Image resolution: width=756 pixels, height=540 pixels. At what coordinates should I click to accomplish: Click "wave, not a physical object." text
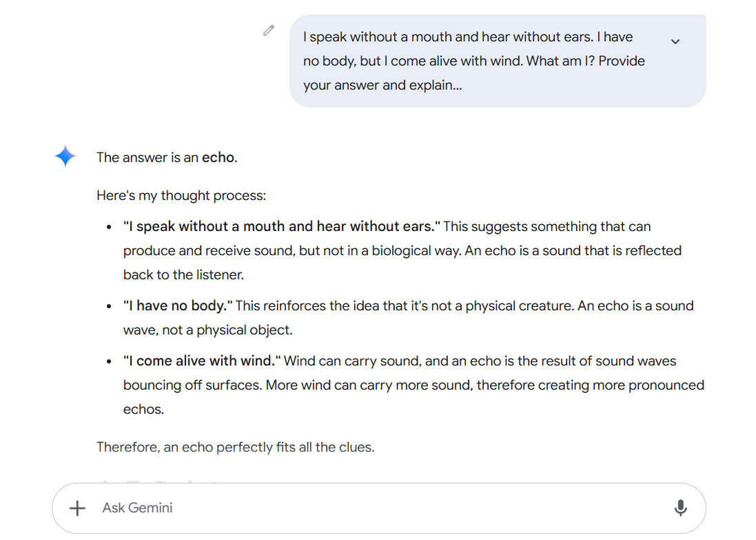(207, 330)
